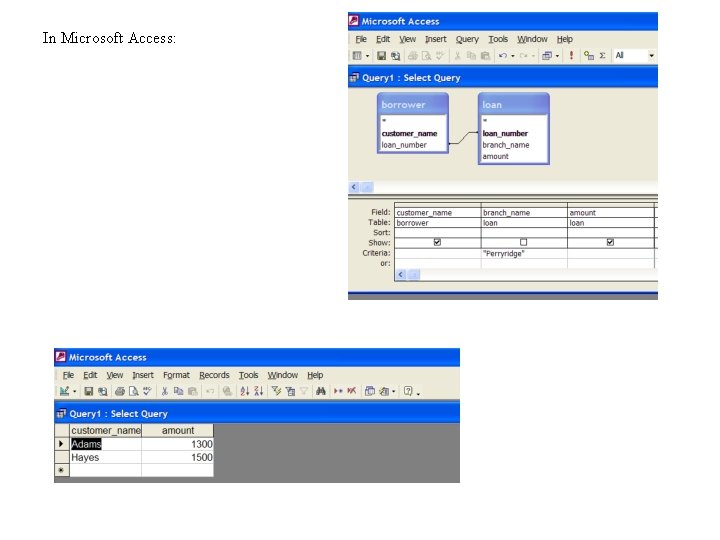Click the New Record icon
720x540 pixels.
click(338, 391)
